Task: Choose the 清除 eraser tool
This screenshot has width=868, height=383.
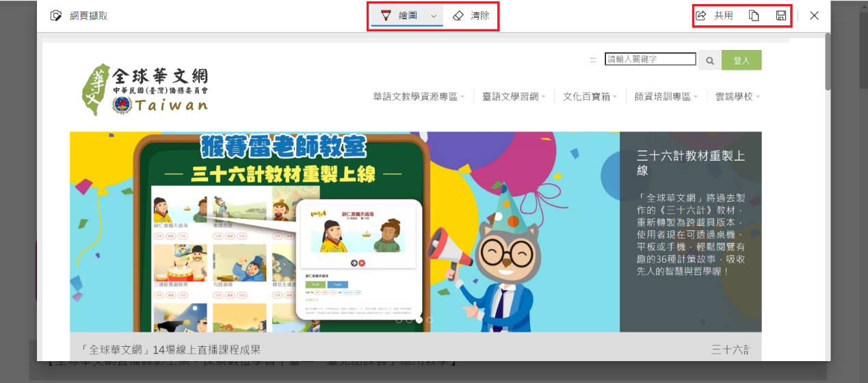Action: tap(471, 15)
